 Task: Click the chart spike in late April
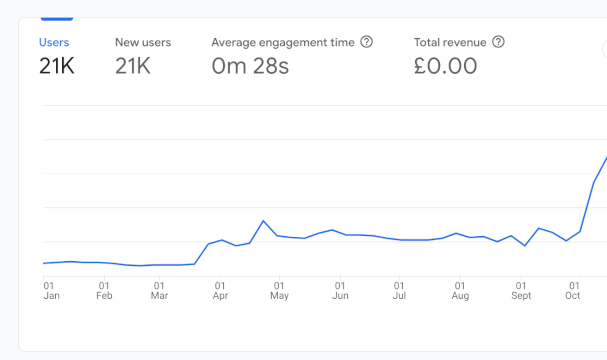point(263,221)
